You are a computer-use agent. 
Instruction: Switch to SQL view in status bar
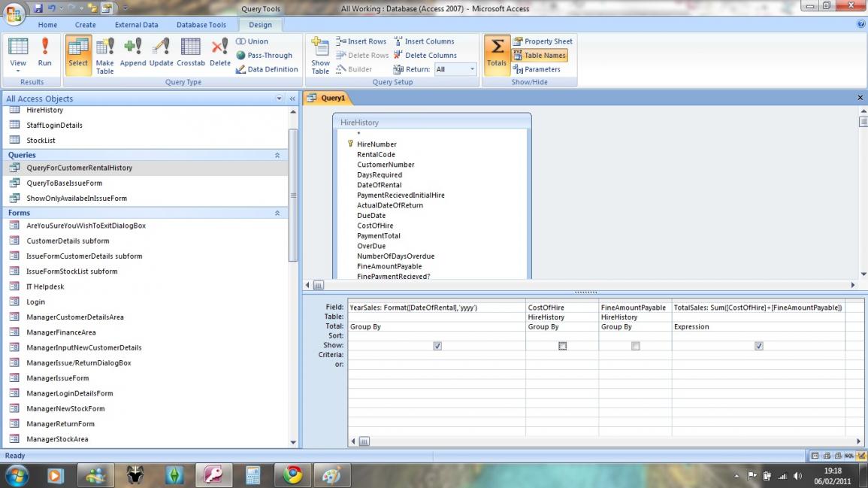coord(849,456)
